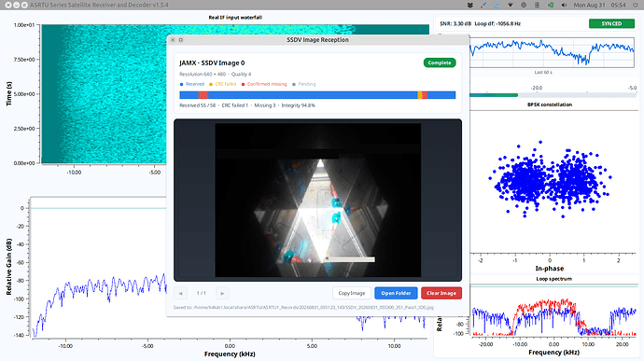Click the green battery icon in the top bar

click(551, 5)
